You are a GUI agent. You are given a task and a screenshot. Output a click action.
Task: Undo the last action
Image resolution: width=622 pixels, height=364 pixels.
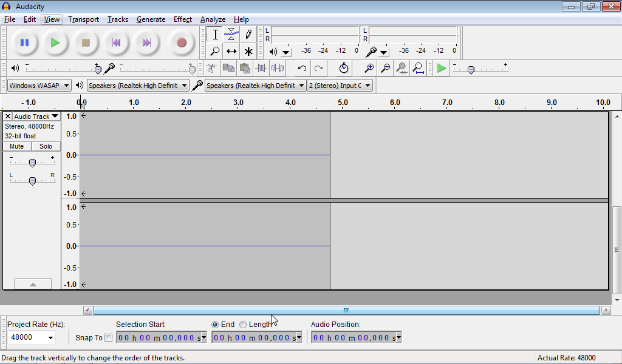[x=302, y=68]
